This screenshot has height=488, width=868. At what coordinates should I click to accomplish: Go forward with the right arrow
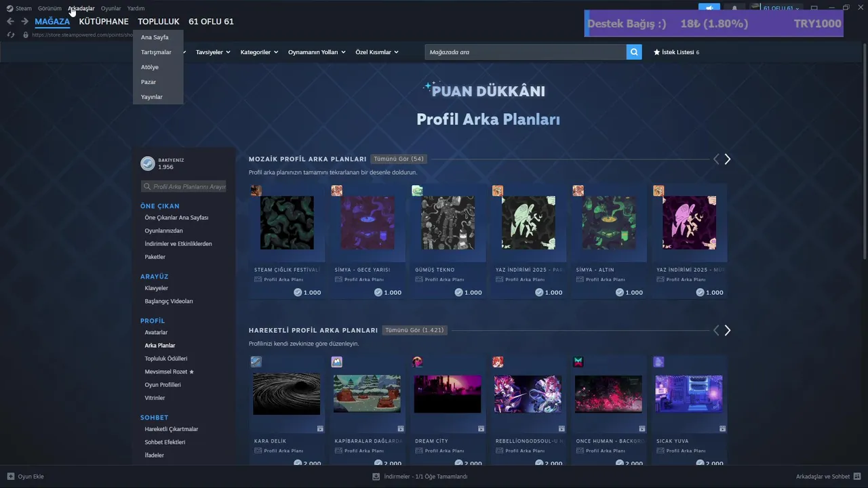click(x=24, y=22)
